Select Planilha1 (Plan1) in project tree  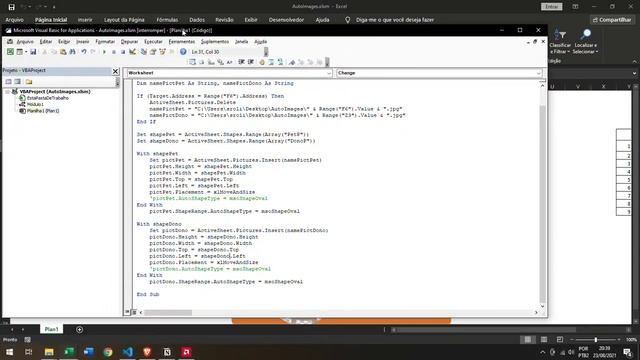click(43, 111)
